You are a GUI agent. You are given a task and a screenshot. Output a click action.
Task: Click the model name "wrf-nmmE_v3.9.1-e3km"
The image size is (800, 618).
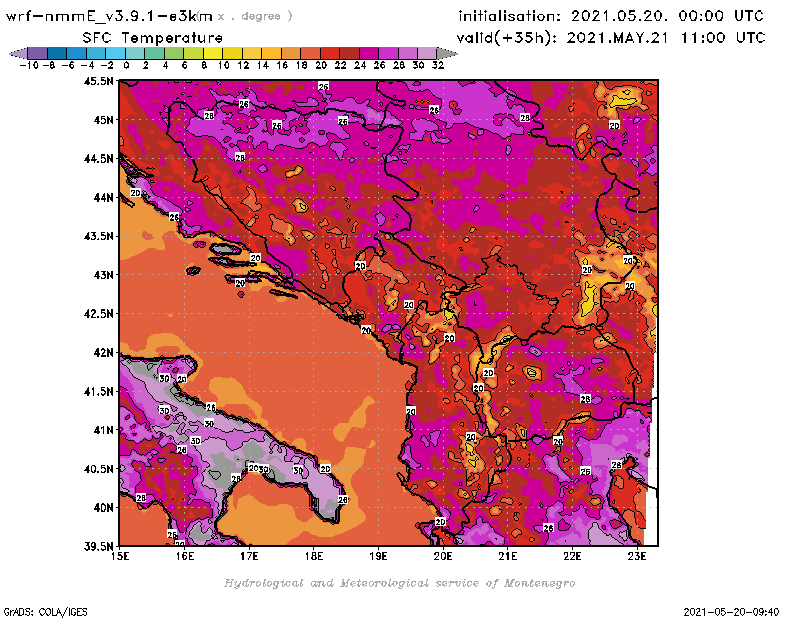[109, 16]
